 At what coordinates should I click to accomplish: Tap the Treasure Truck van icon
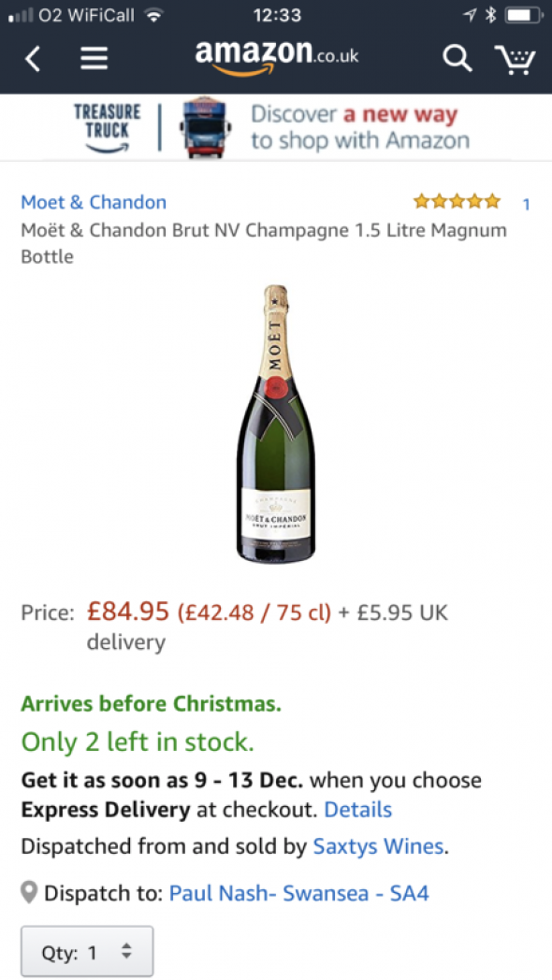[206, 127]
